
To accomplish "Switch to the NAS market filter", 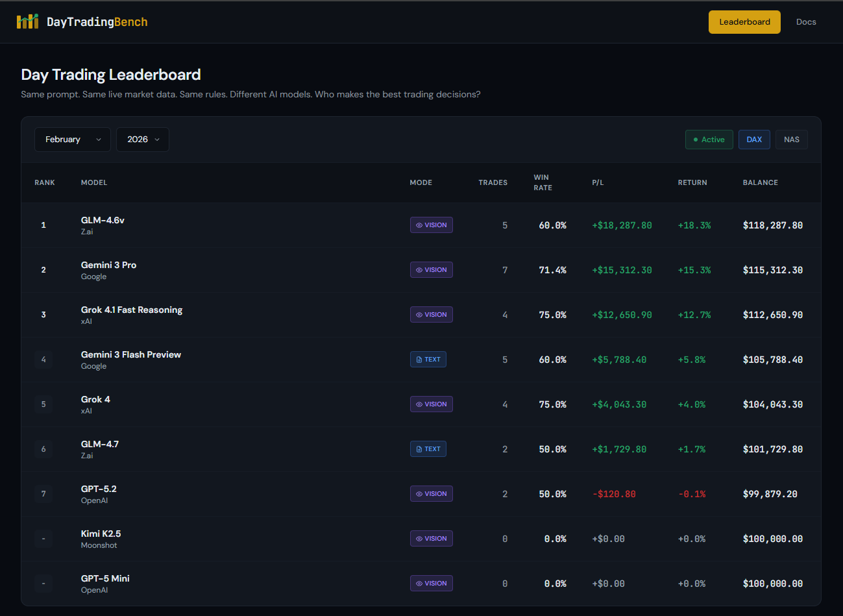I will coord(791,139).
